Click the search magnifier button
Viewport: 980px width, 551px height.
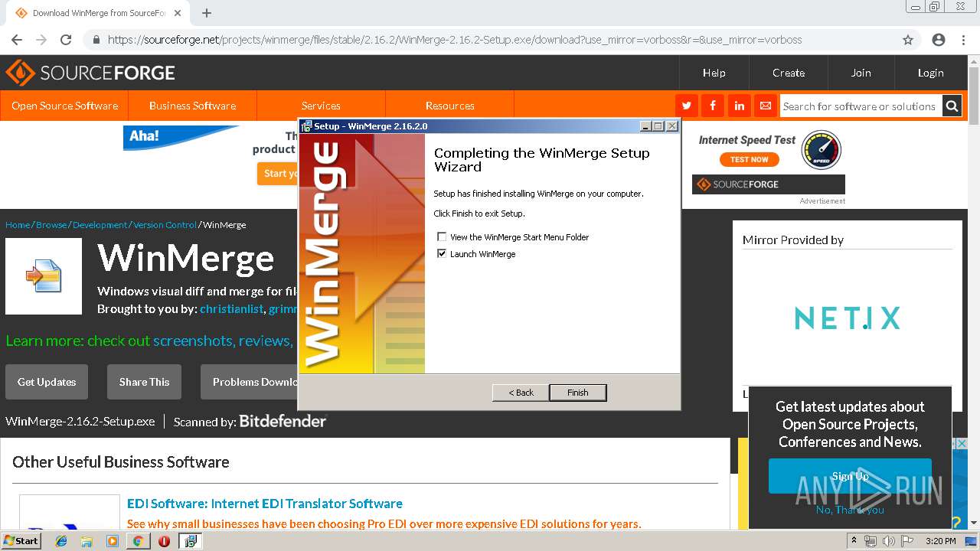952,106
